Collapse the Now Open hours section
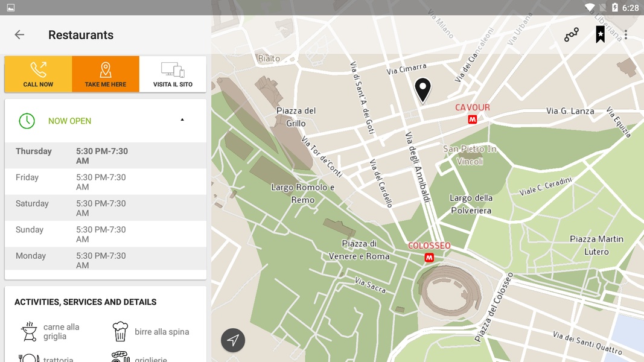This screenshot has width=644, height=362. click(x=182, y=120)
